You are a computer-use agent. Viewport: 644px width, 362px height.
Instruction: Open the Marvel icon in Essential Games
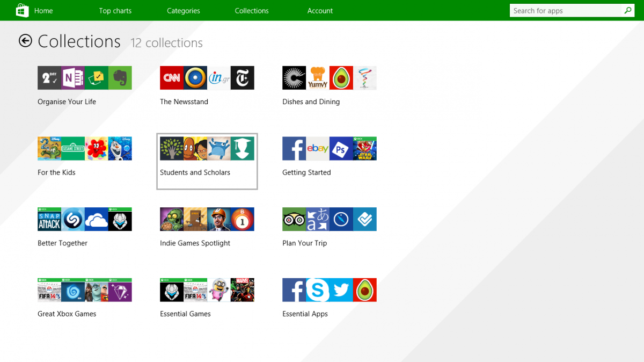pos(243,291)
